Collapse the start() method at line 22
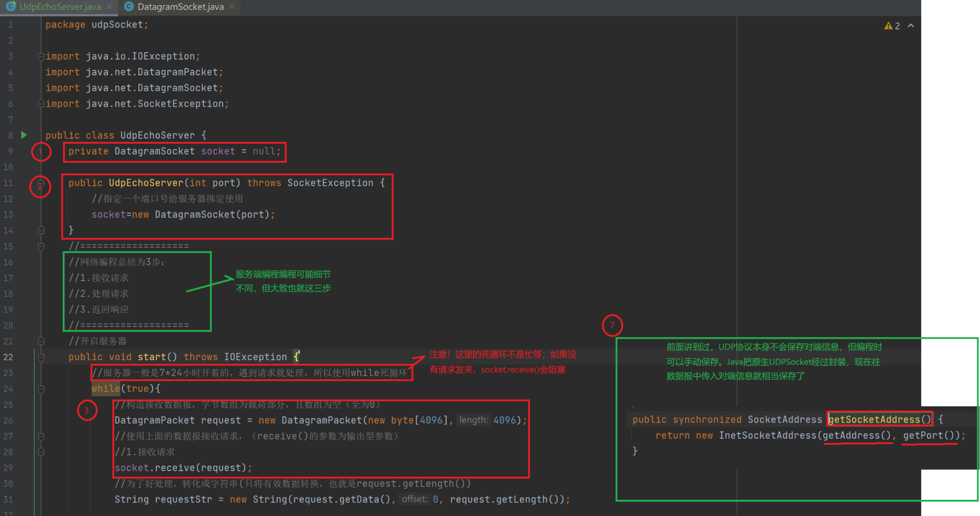 point(41,357)
